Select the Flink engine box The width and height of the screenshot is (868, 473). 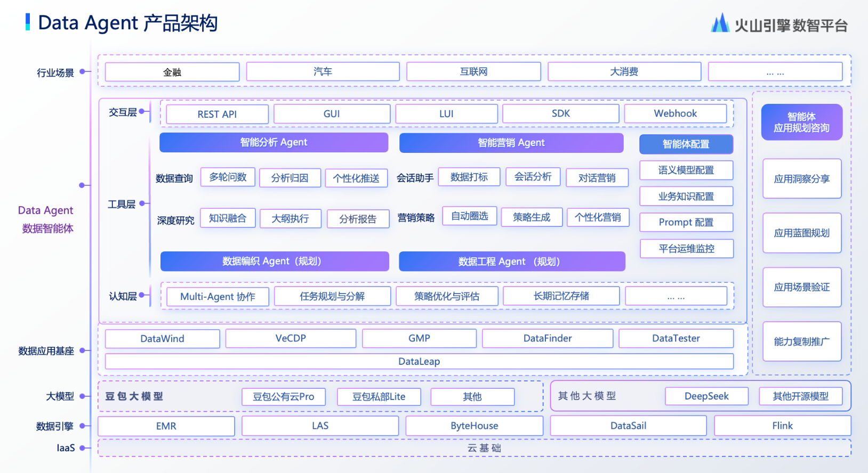click(x=782, y=426)
